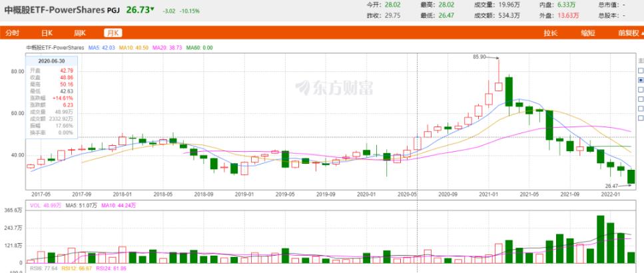This screenshot has height=273, width=644.
Task: Click the 内盘 value 6.33万
Action: pos(567,5)
